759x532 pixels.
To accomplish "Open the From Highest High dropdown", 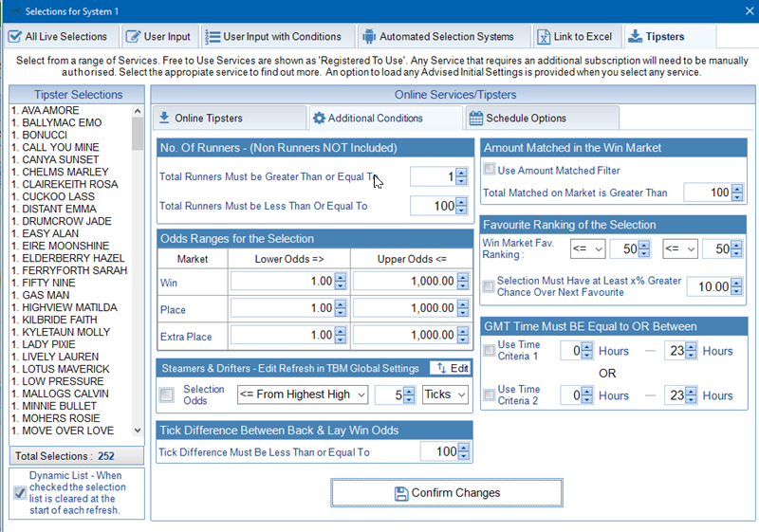I will click(x=303, y=394).
